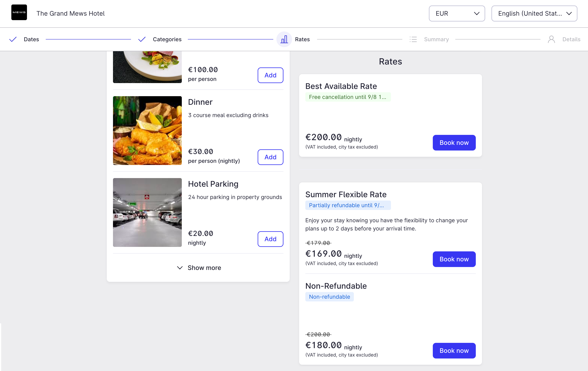This screenshot has width=588, height=371.
Task: Add the €100.00 per person product
Action: point(270,75)
